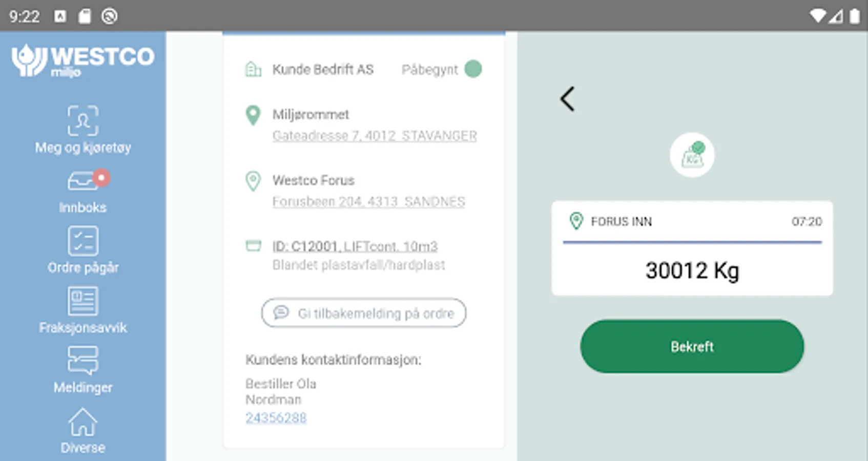Open Meldinger chat bubbles icon

coord(82,360)
